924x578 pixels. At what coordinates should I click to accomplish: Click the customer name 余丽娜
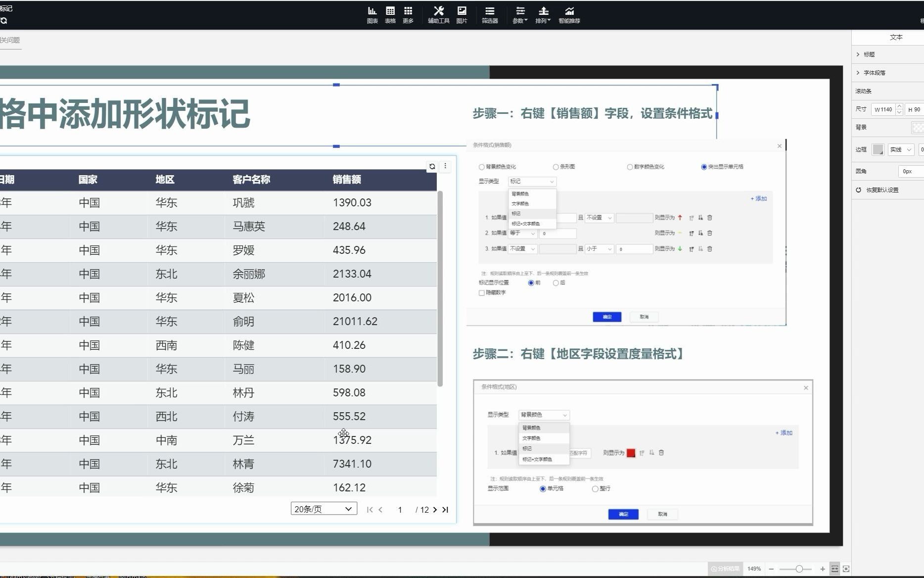[x=249, y=274]
